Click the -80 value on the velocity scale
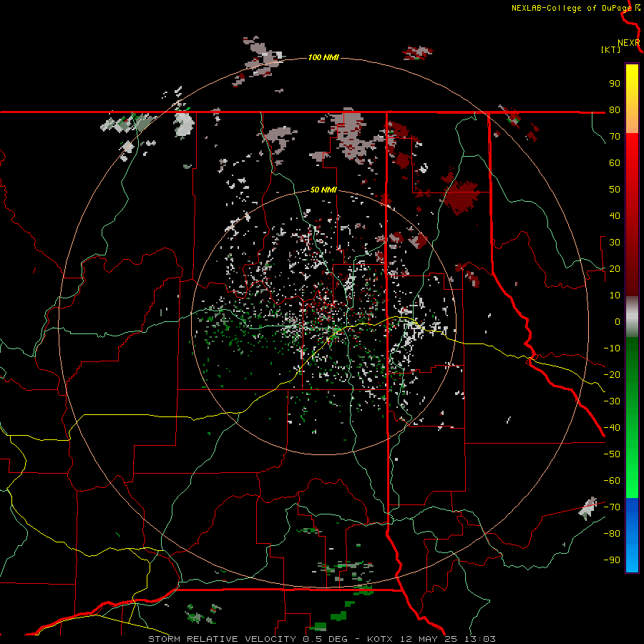The height and width of the screenshot is (644, 644). pyautogui.click(x=612, y=534)
